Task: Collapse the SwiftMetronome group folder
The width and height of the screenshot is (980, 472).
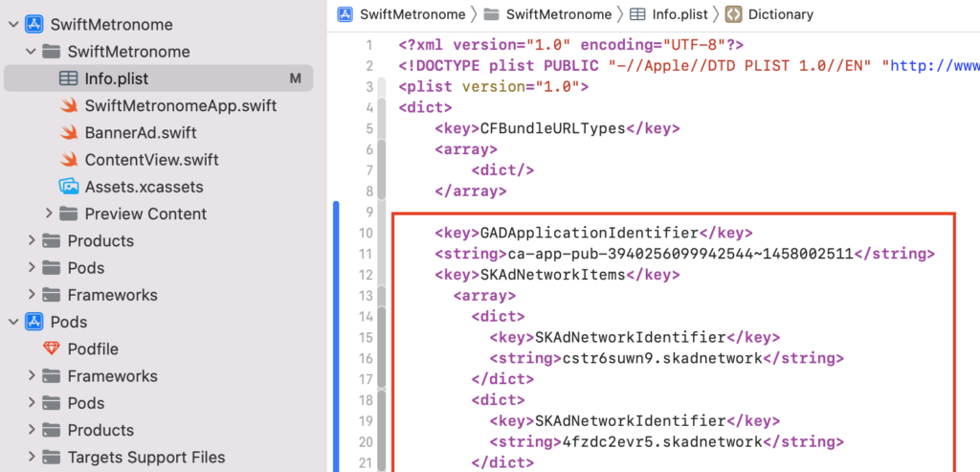Action: coord(31,52)
